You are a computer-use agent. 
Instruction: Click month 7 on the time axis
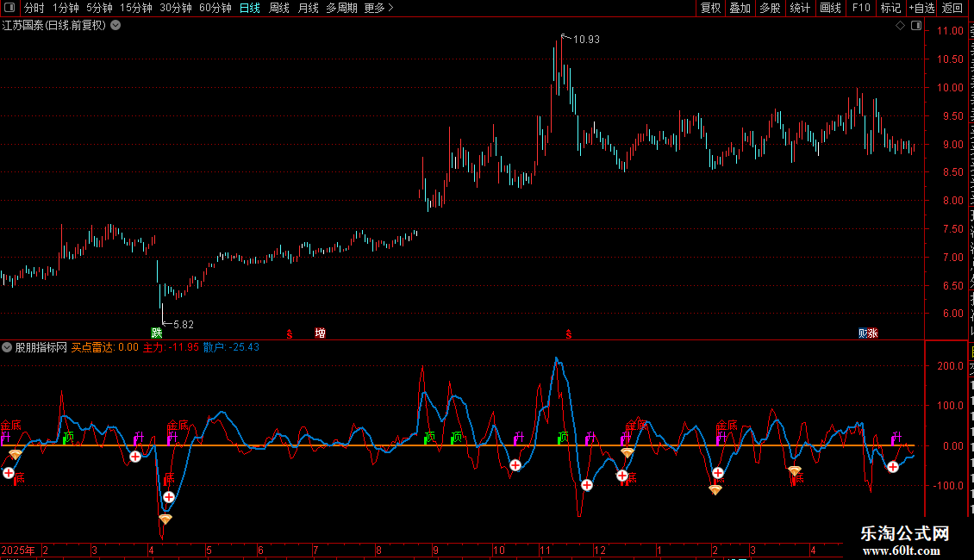point(316,550)
